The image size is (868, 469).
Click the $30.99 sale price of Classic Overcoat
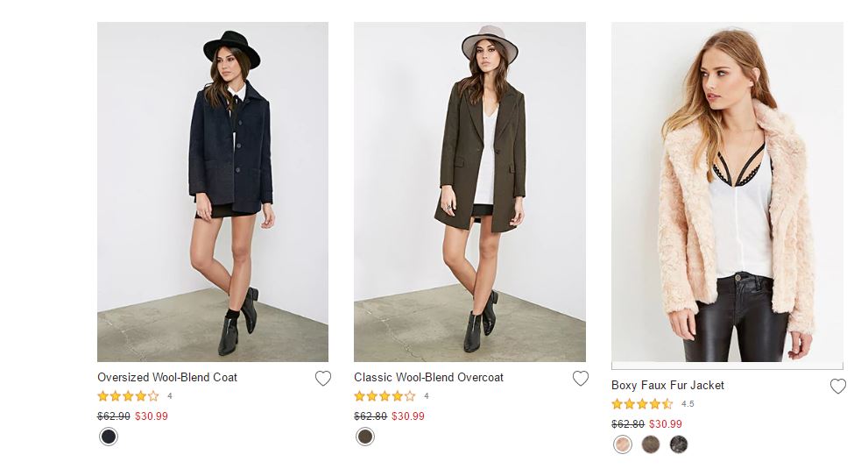[408, 416]
